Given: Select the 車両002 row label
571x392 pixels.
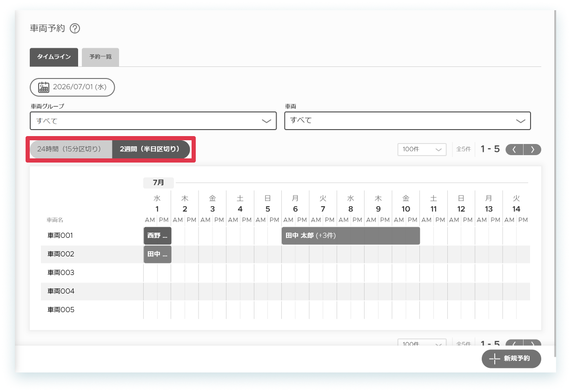Looking at the screenshot, I should click(x=61, y=254).
